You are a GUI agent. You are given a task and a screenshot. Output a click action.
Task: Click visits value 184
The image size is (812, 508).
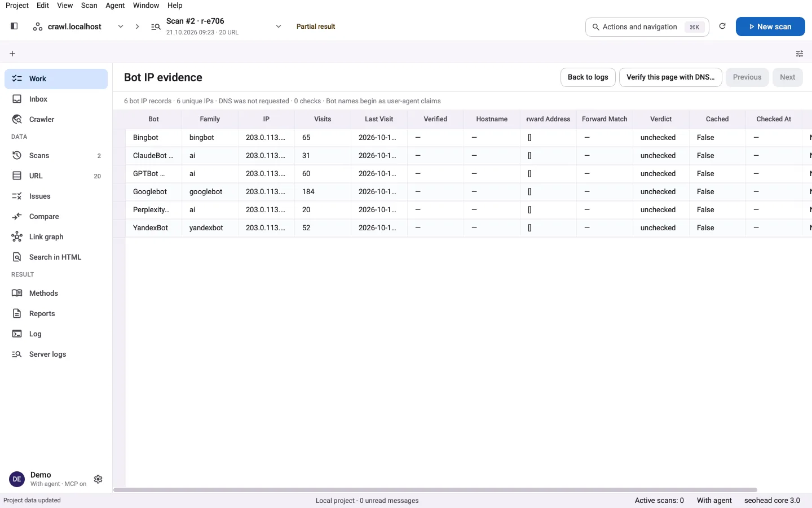(308, 192)
